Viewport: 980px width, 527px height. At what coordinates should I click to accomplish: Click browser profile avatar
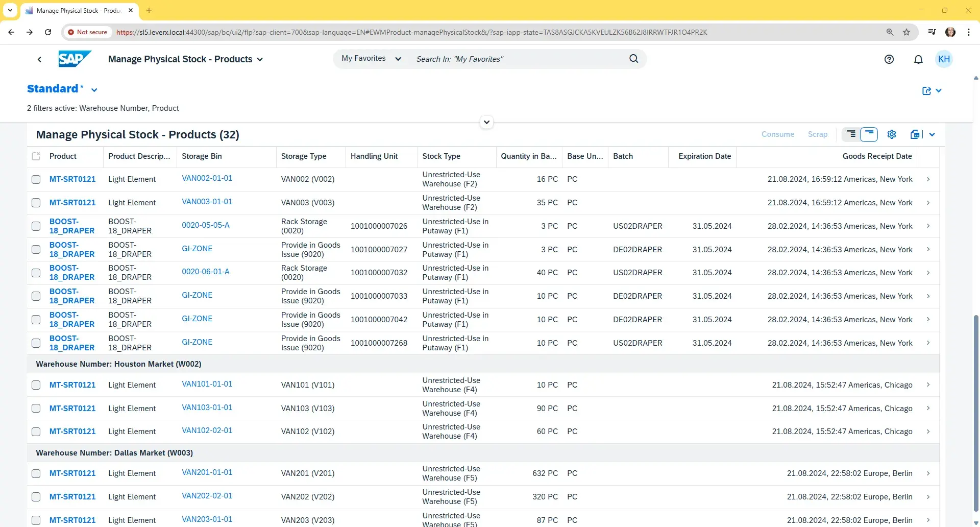pyautogui.click(x=950, y=32)
